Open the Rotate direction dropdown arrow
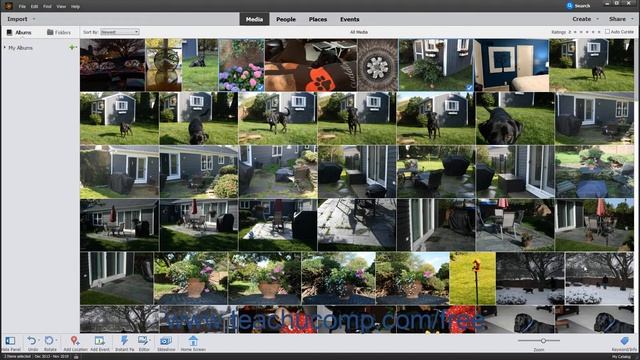 [x=56, y=340]
